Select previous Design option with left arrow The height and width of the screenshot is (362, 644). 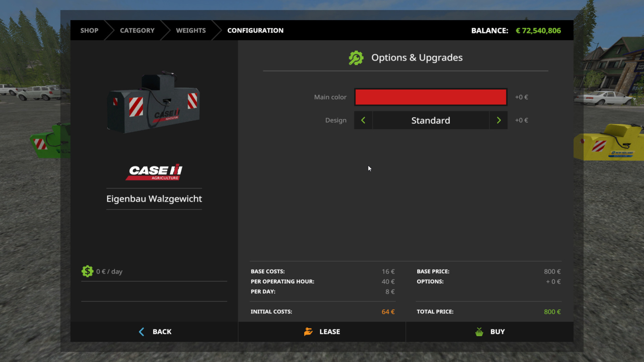[x=363, y=120]
